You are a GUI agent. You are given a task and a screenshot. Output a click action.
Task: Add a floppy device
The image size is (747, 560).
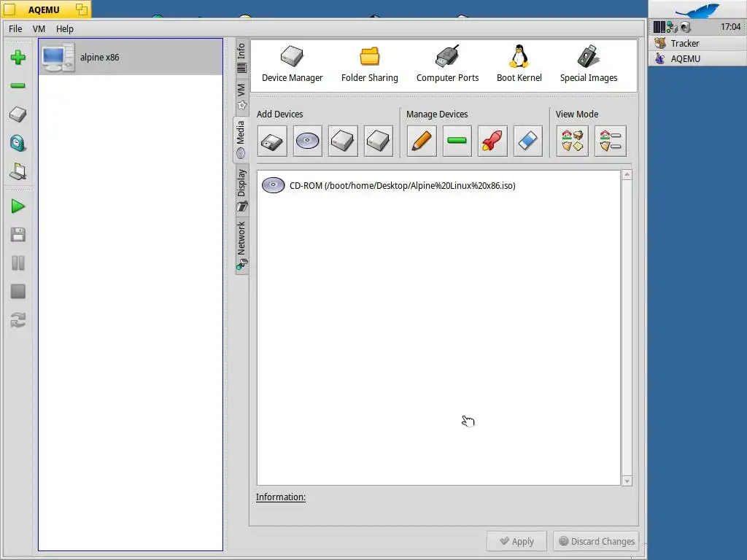tap(272, 141)
